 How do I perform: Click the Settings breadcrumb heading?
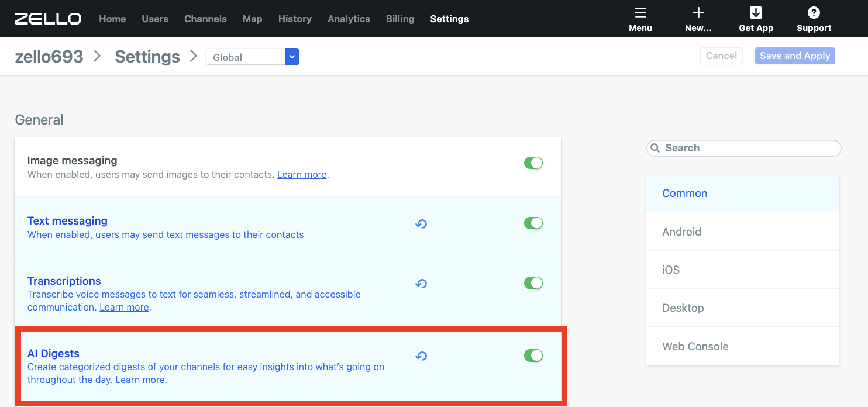[x=147, y=56]
